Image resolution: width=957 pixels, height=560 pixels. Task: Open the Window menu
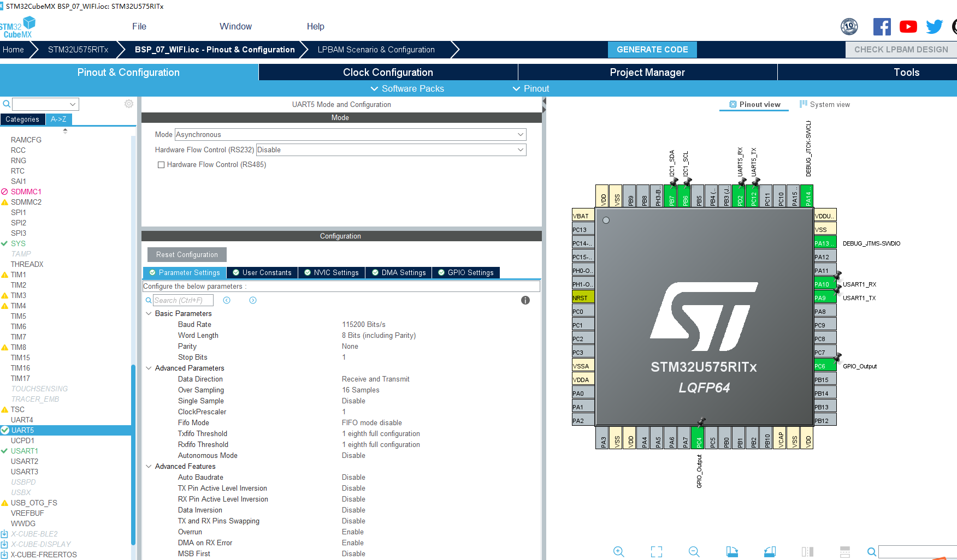235,26
